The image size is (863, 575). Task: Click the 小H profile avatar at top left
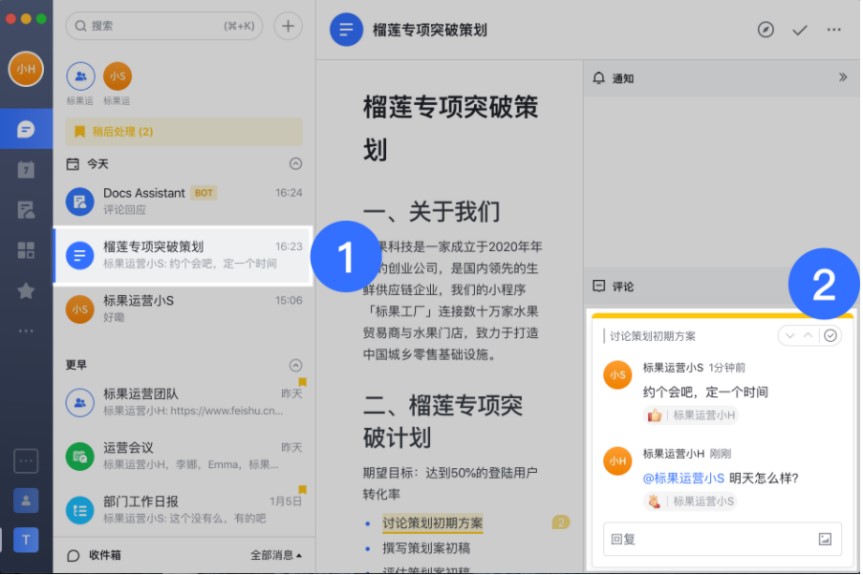click(x=26, y=69)
